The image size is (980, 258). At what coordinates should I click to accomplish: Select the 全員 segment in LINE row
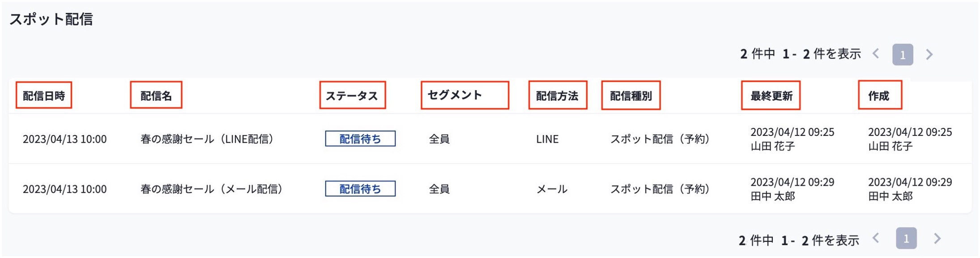[439, 139]
